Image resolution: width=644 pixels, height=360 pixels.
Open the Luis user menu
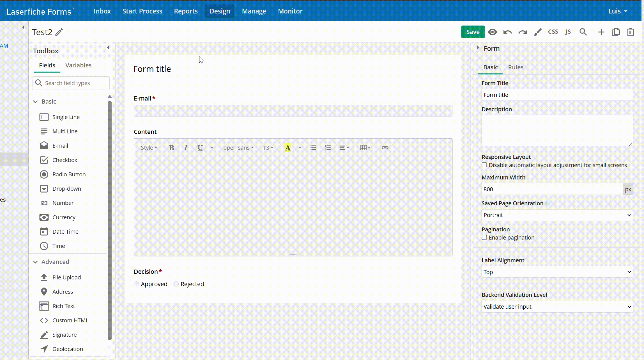tap(618, 11)
